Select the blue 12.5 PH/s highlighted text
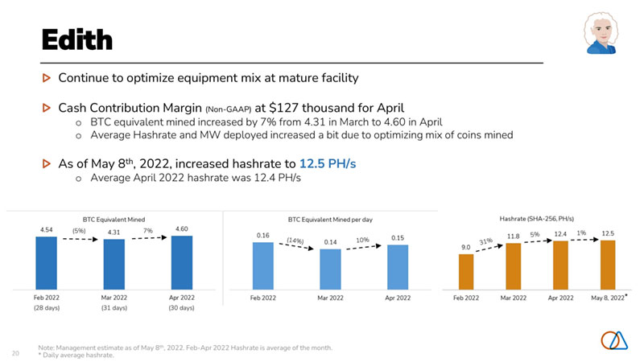The width and height of the screenshot is (644, 362). (328, 163)
